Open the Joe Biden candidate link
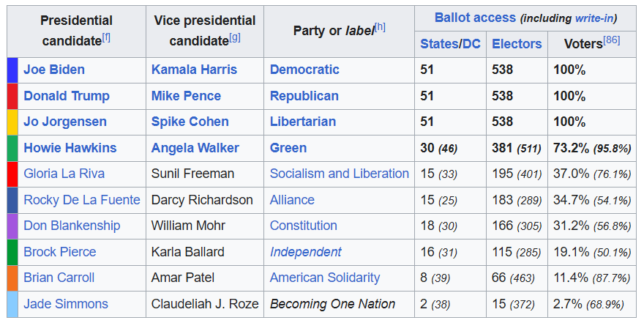Image resolution: width=644 pixels, height=323 pixels. pyautogui.click(x=54, y=70)
